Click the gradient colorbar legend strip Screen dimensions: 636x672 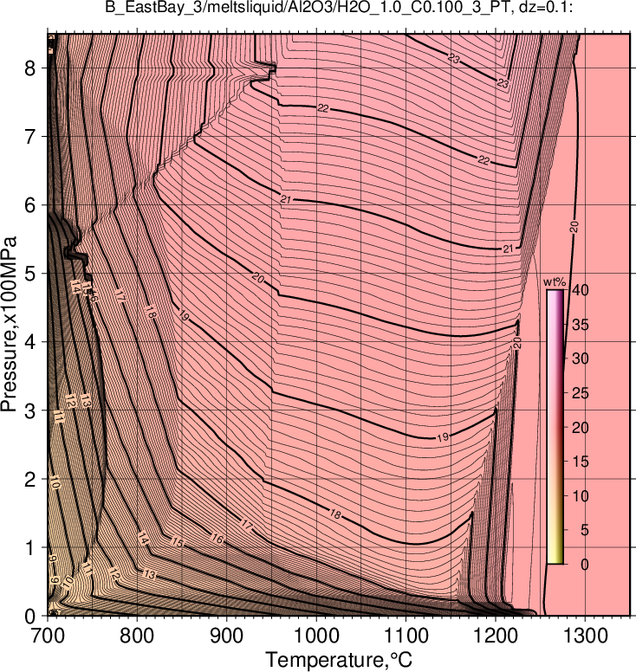pos(555,427)
